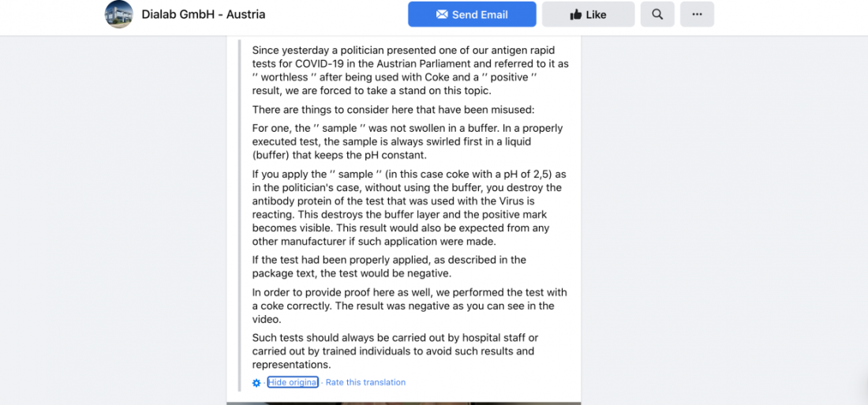Image resolution: width=868 pixels, height=405 pixels.
Task: Click the paragraph starting 'For one, the sample'
Action: (x=407, y=142)
